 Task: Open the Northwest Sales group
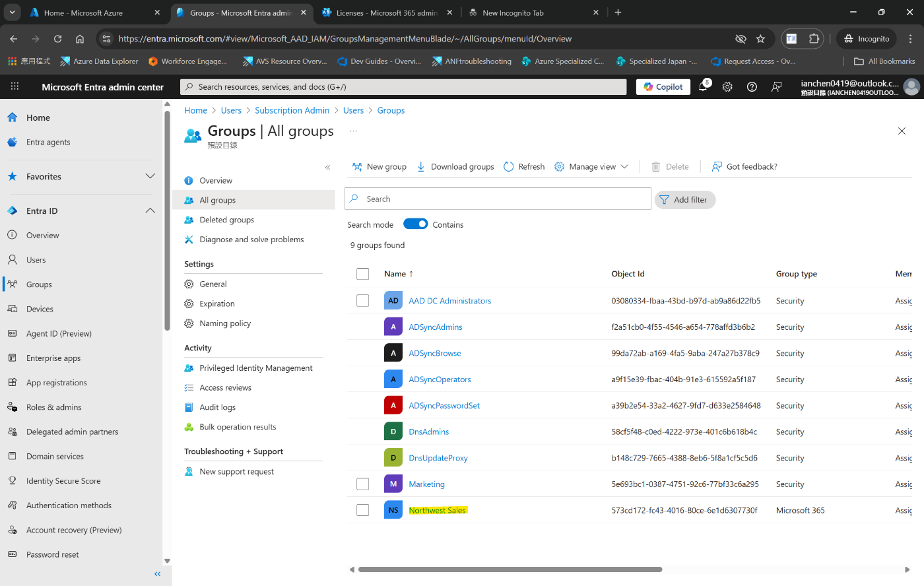438,510
